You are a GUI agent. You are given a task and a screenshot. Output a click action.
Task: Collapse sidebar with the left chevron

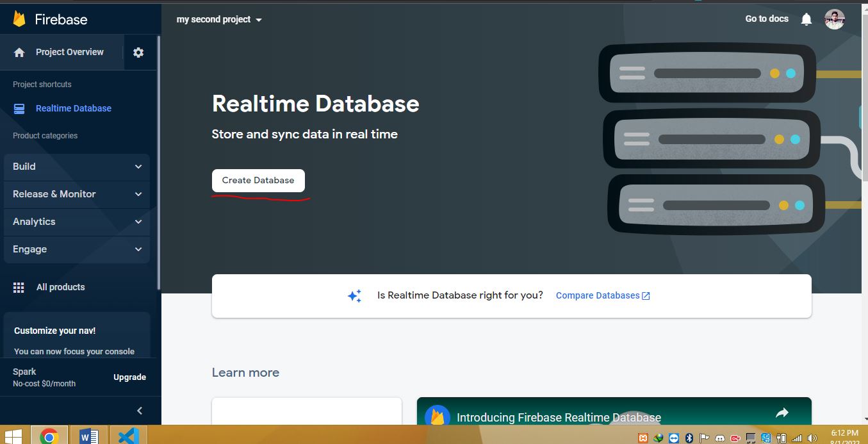pyautogui.click(x=140, y=411)
